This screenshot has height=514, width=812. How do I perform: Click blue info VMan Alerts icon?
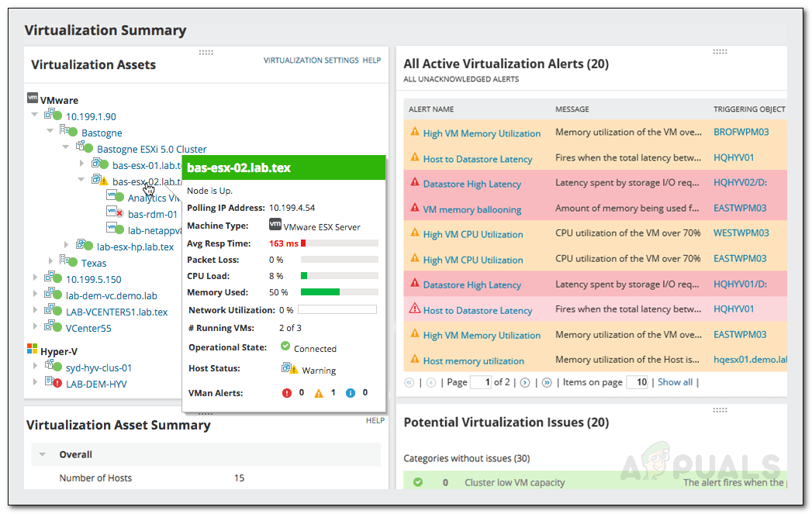pyautogui.click(x=350, y=393)
